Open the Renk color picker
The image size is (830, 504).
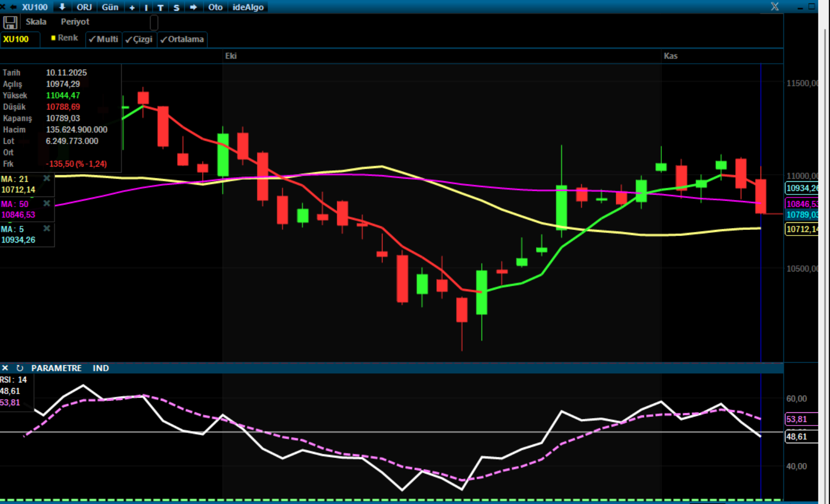(x=64, y=38)
